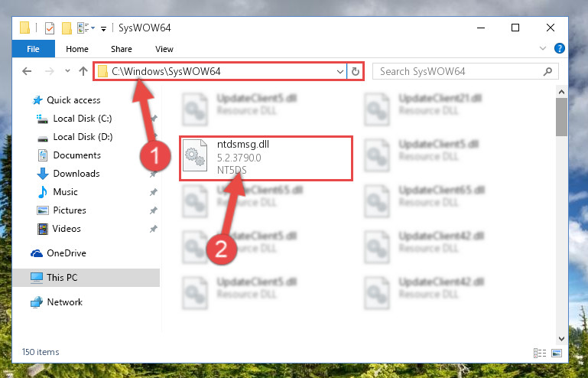Click the 150 items status text
588x378 pixels.
pyautogui.click(x=41, y=352)
